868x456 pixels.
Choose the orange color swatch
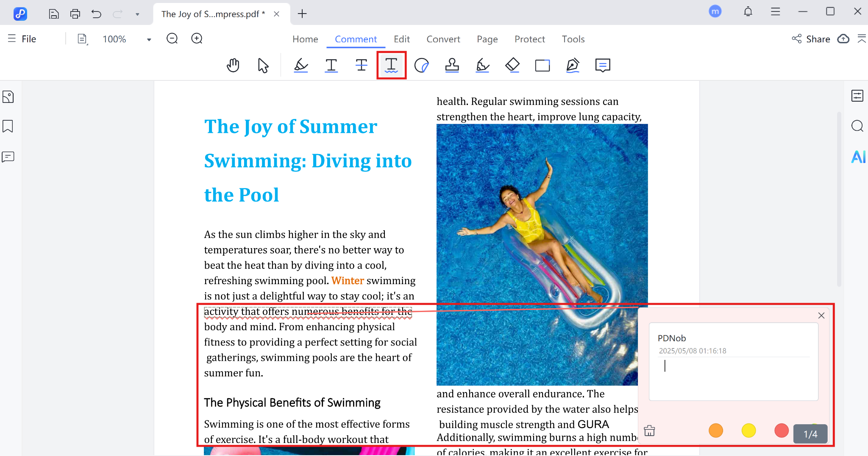click(x=715, y=431)
